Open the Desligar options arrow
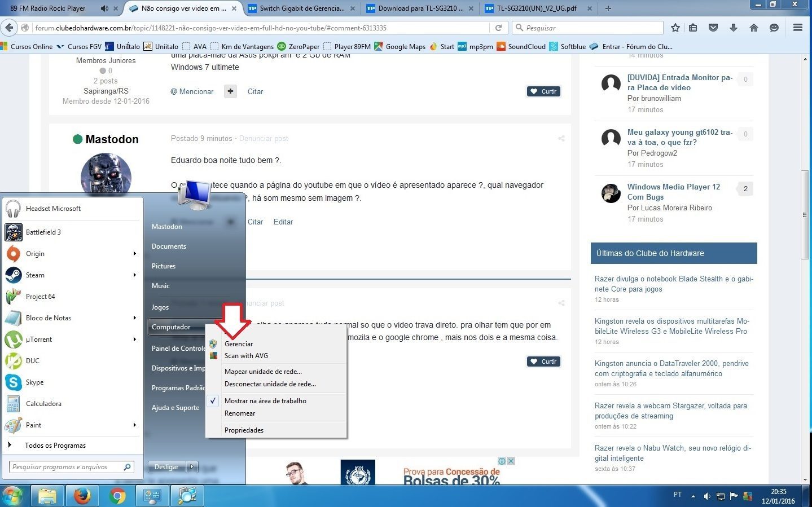Screen dimensions: 812x507 [x=192, y=467]
